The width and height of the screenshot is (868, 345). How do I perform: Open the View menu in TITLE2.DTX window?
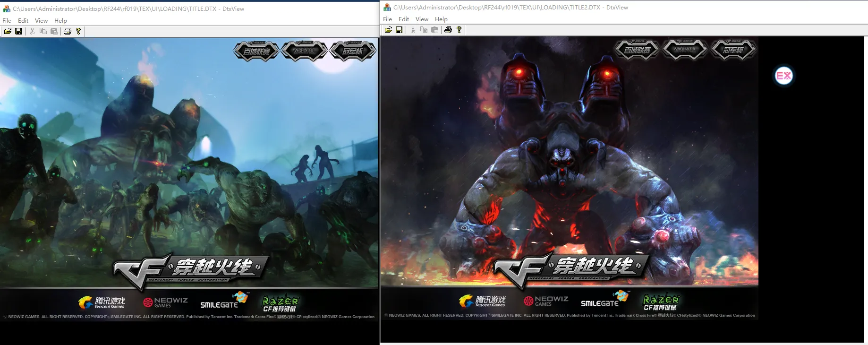pos(422,19)
